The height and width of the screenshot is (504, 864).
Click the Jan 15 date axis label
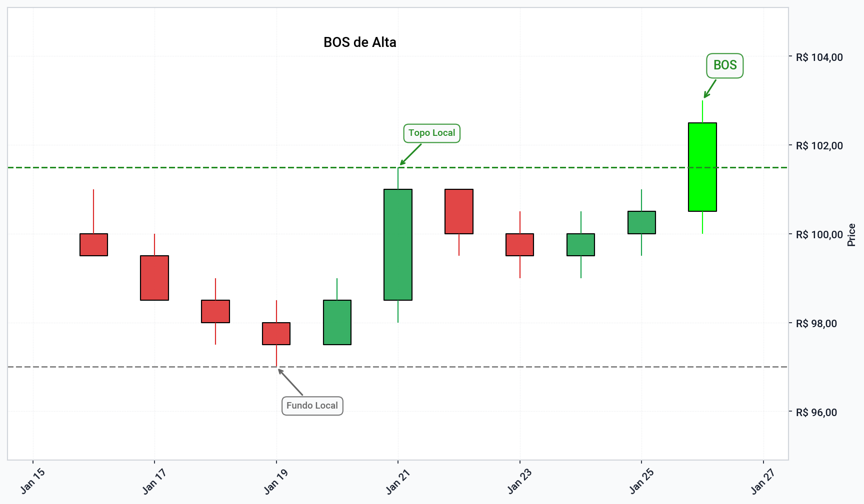pos(32,481)
